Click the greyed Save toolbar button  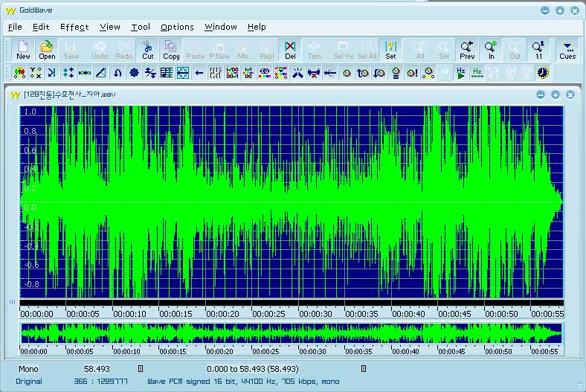point(71,50)
